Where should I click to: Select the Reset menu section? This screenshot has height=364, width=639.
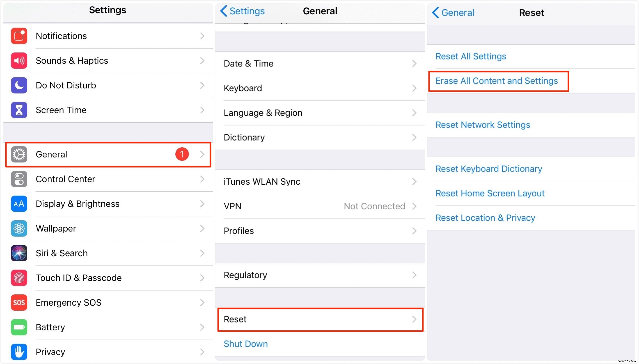(319, 319)
